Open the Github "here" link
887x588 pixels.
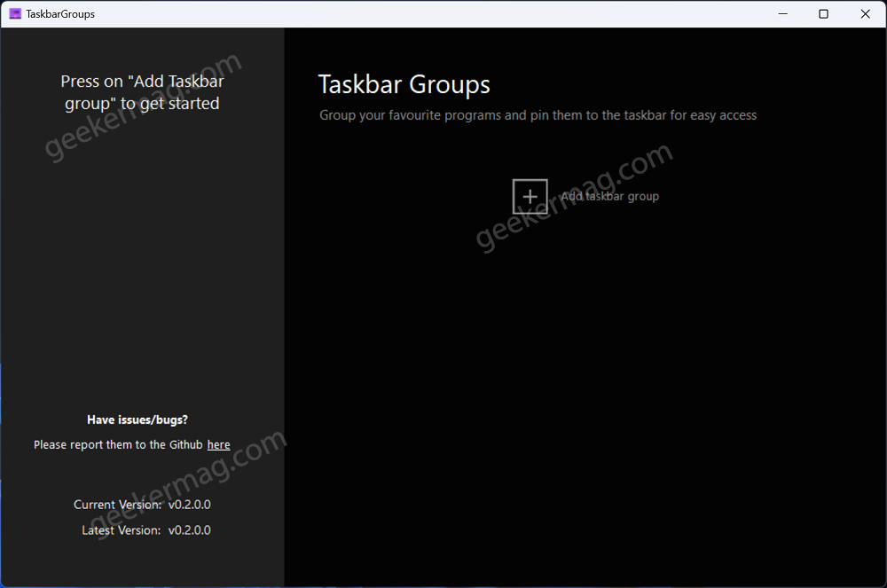point(218,445)
